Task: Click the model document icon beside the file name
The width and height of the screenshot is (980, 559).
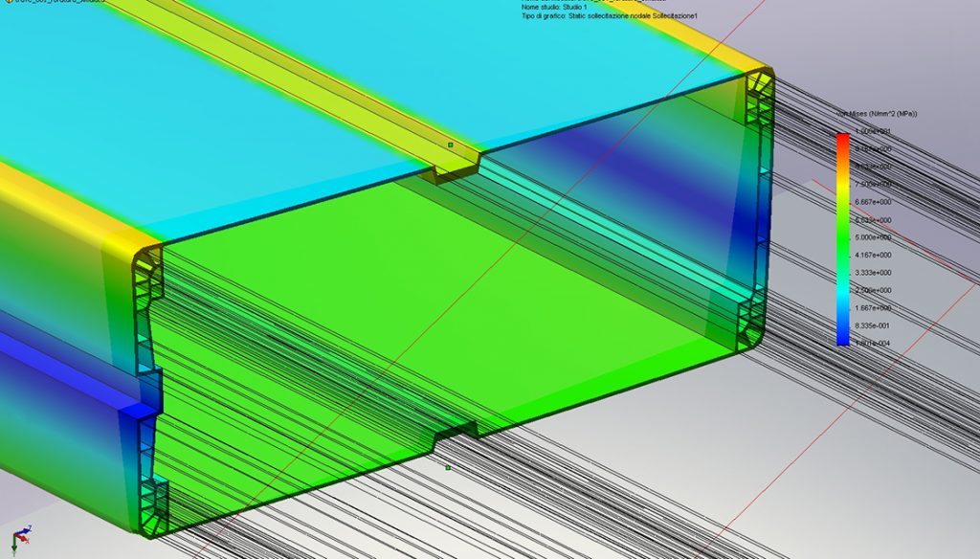Action: click(5, 3)
